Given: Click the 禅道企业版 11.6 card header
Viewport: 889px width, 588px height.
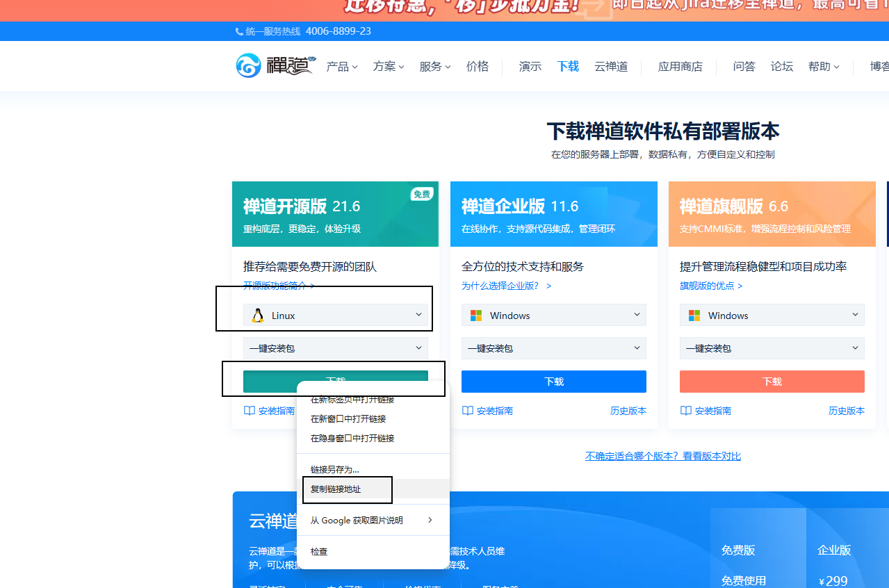Looking at the screenshot, I should tap(554, 214).
